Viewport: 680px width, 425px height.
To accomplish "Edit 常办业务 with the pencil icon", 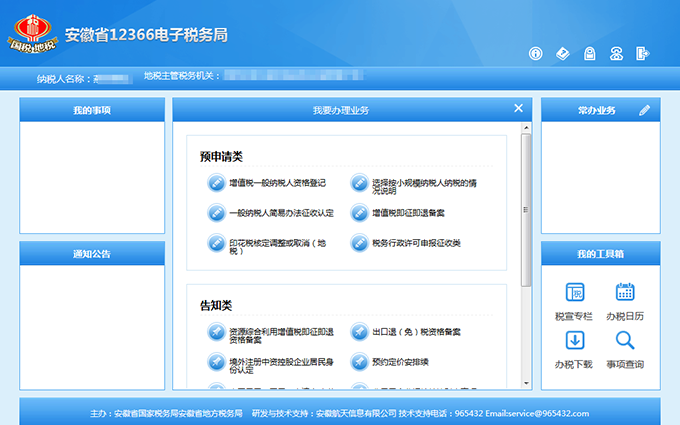I will coord(645,109).
